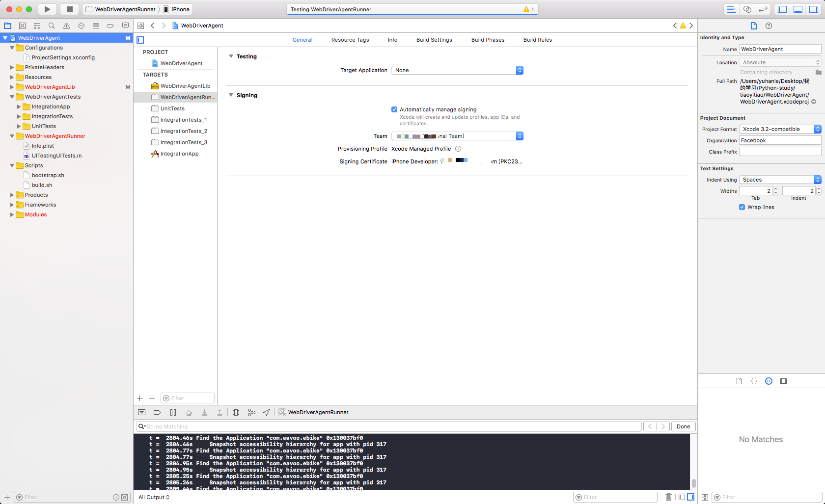Collapse the WebDriverAgentTests folder
This screenshot has height=504, width=825.
click(x=12, y=97)
